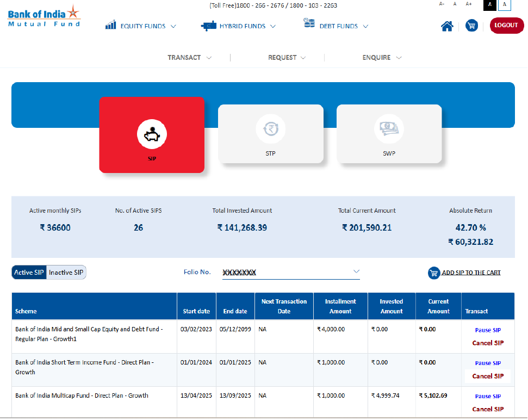Click the Logout button
This screenshot has width=528, height=420.
pyautogui.click(x=507, y=25)
